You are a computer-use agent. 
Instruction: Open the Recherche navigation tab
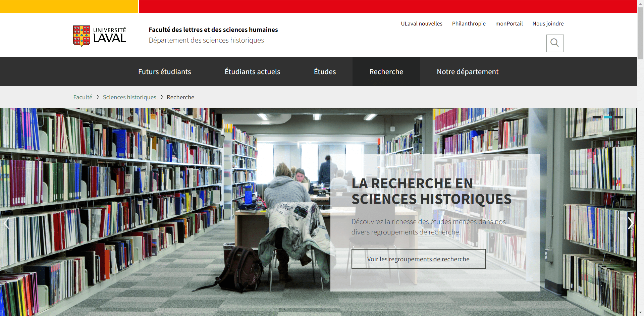[x=386, y=71]
